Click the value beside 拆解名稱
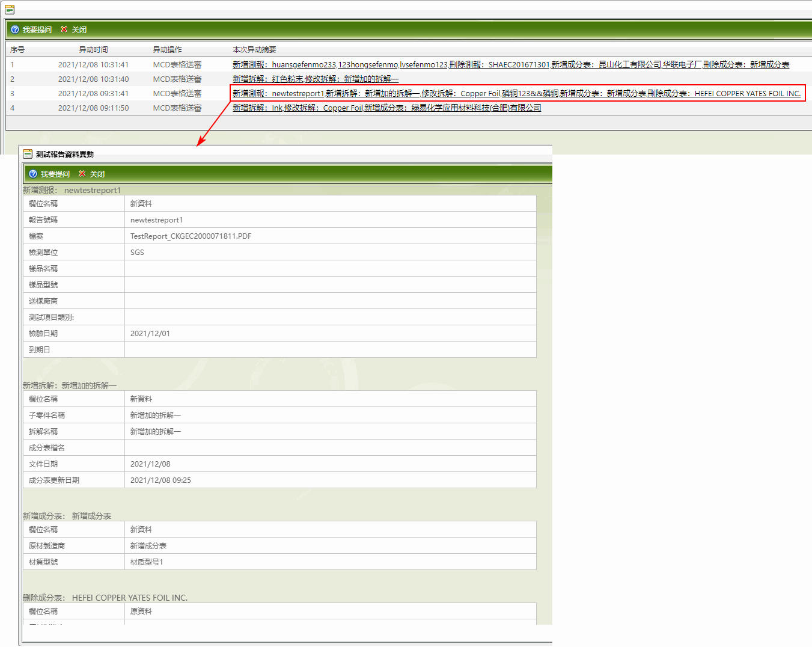Viewport: 812px width, 647px height. pyautogui.click(x=156, y=432)
